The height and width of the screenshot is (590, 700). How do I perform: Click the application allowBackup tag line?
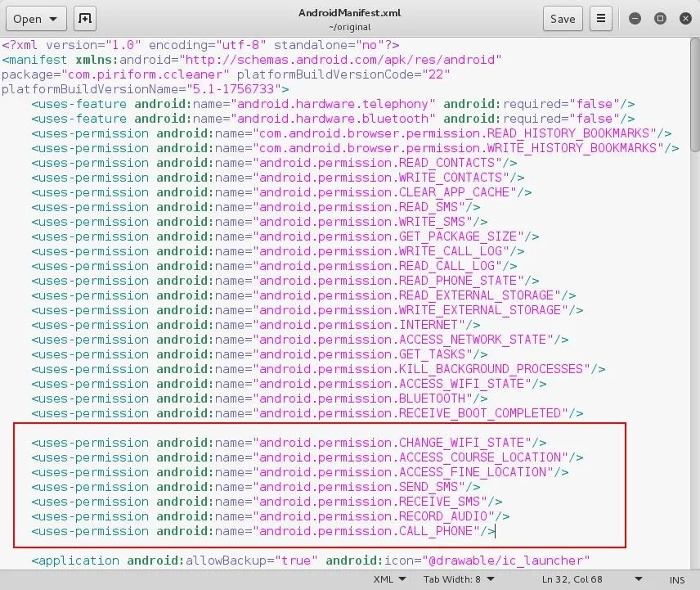coord(311,561)
